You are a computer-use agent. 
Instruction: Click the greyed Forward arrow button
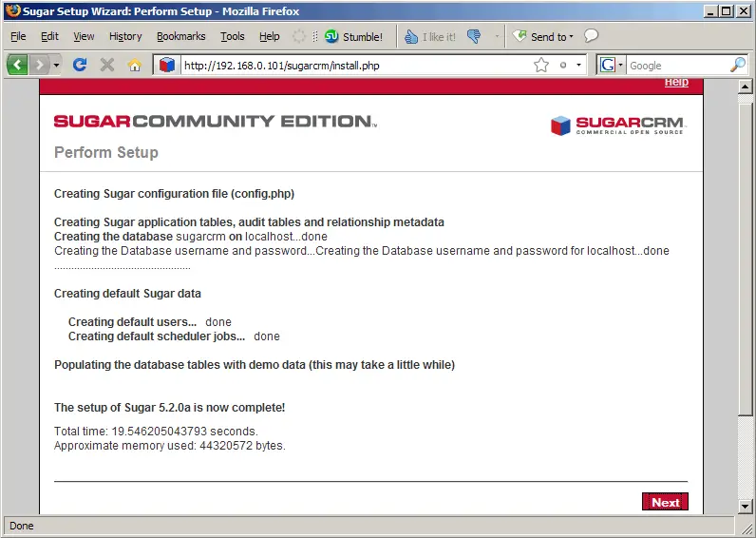pos(39,65)
